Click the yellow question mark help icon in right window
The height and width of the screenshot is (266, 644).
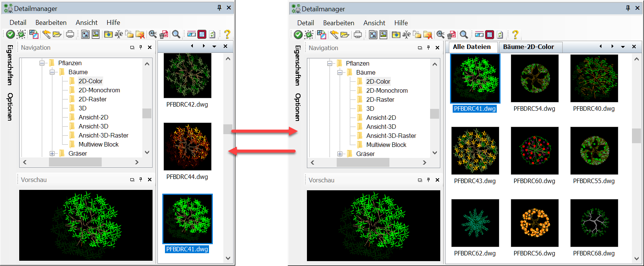(x=515, y=35)
